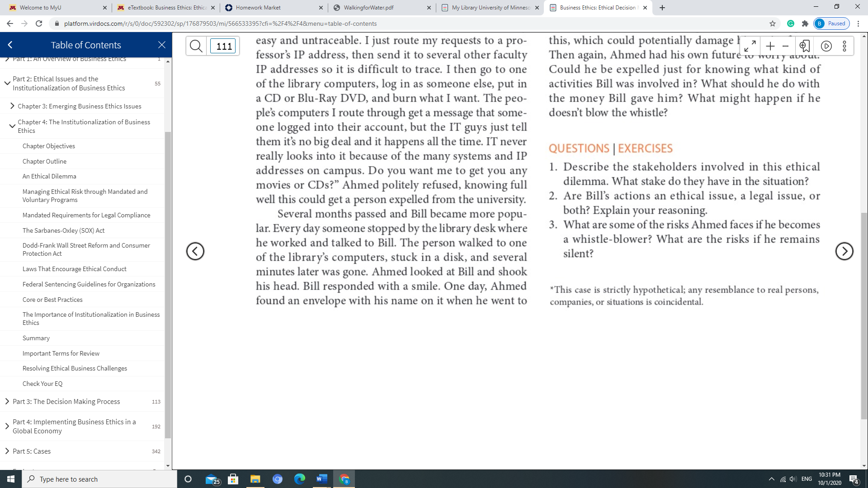This screenshot has height=488, width=868.
Task: Add a bookmark to this page
Action: click(805, 46)
